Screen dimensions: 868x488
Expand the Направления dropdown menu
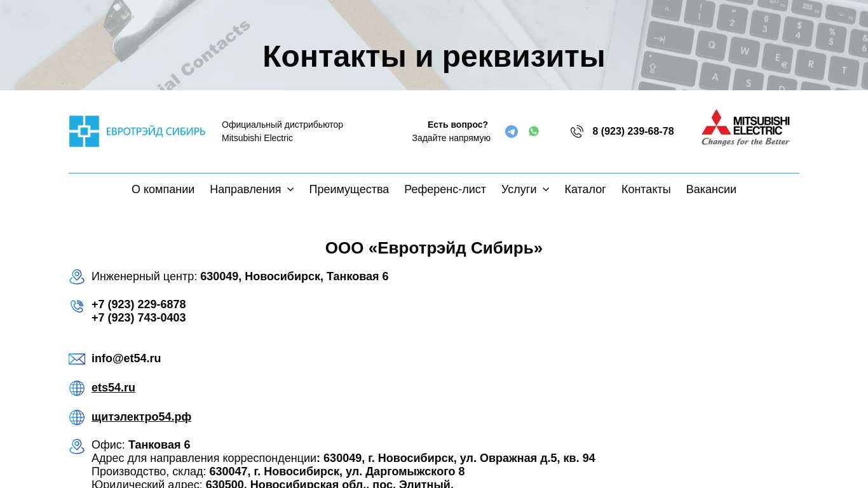click(x=245, y=189)
